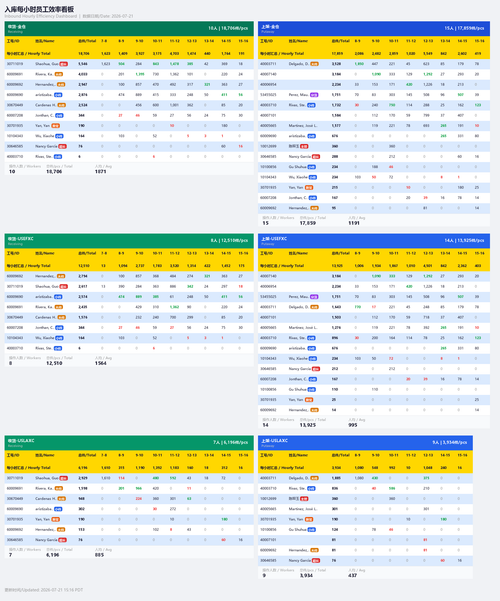Click Hourly Total label in USEFXC Receiving
This screenshot has height=601, width=500.
click(29, 266)
